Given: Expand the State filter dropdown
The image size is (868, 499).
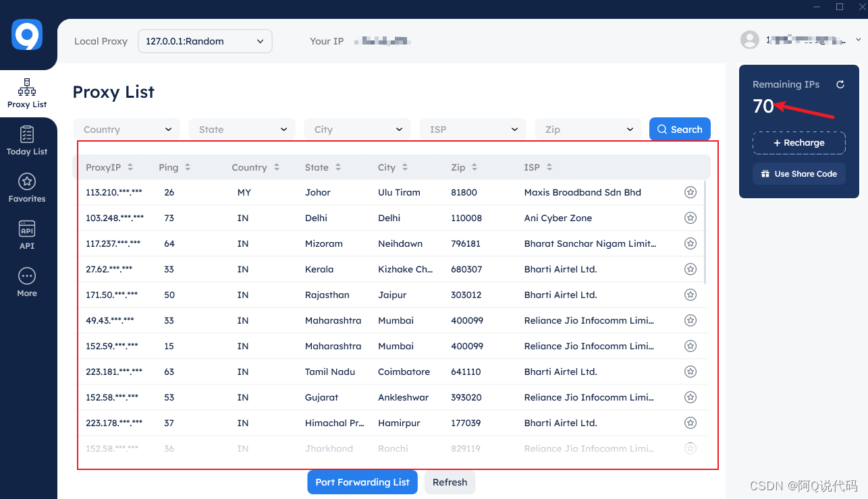Looking at the screenshot, I should pos(242,129).
